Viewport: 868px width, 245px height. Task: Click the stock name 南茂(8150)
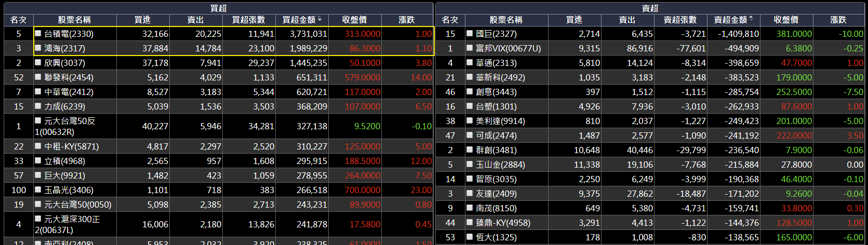[x=496, y=208]
